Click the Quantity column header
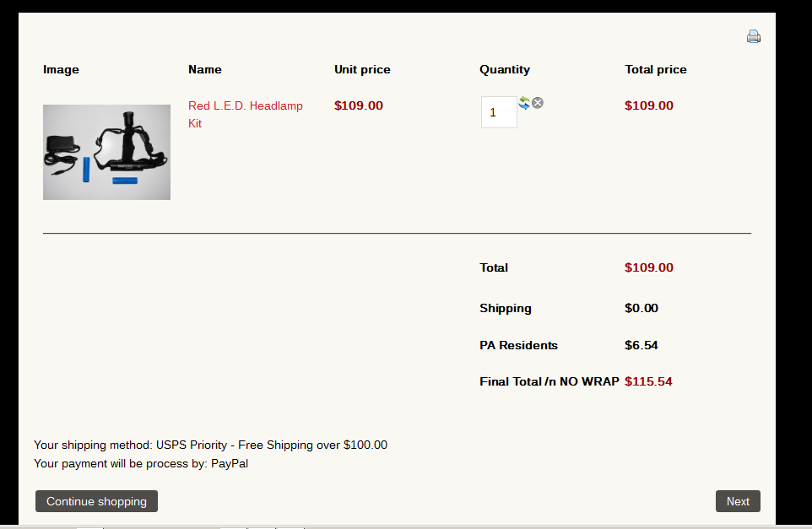The width and height of the screenshot is (812, 529). click(505, 69)
